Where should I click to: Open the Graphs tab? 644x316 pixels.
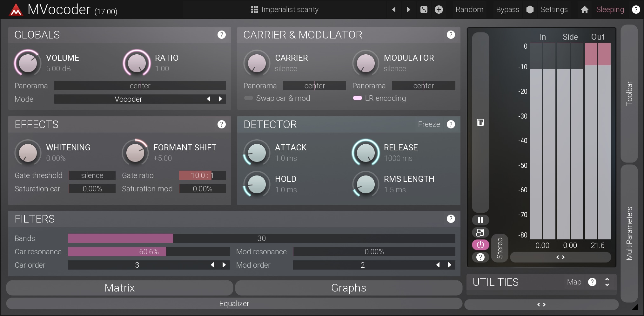(x=348, y=288)
